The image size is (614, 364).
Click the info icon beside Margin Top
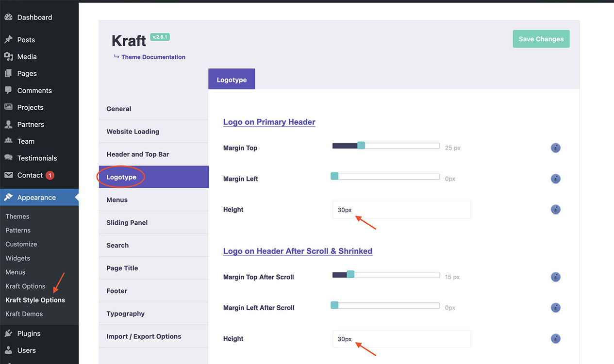coord(556,148)
